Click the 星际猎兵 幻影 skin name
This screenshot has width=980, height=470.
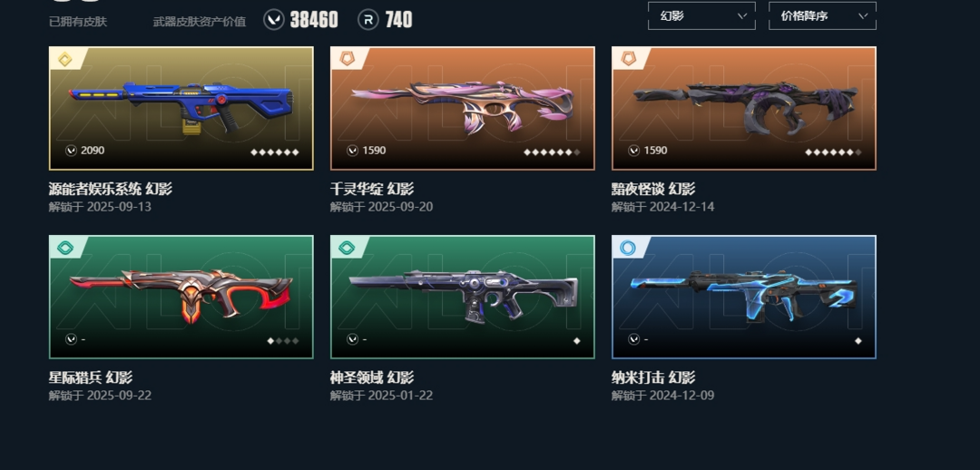pyautogui.click(x=91, y=377)
